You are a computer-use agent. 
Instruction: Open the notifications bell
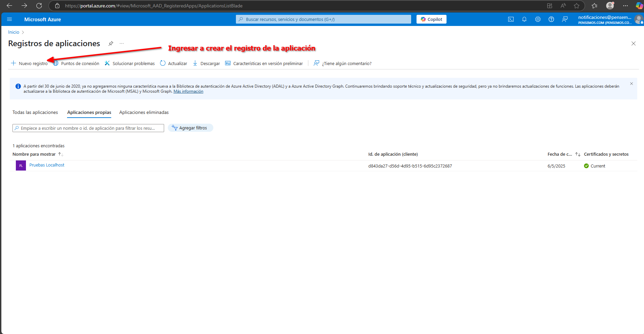tap(524, 20)
